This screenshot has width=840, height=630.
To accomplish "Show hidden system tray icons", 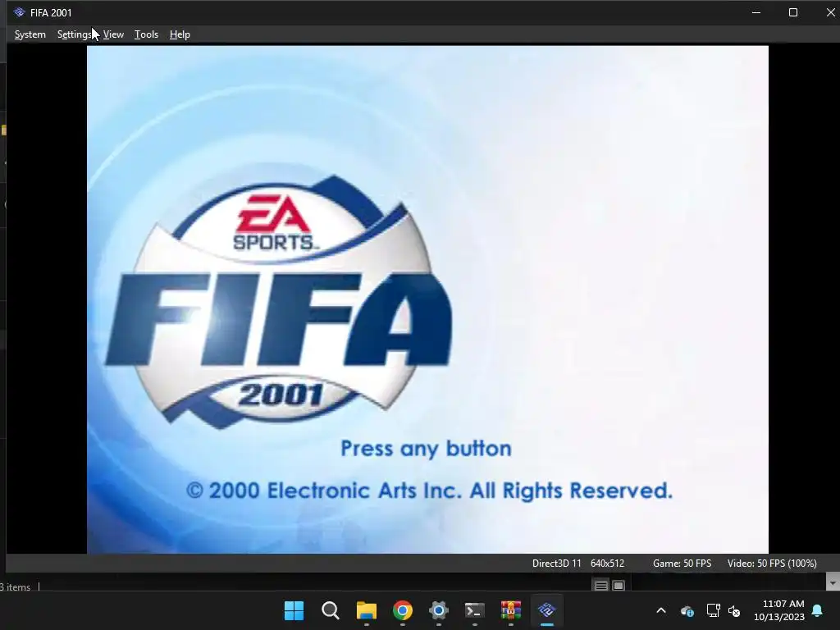I will (661, 610).
